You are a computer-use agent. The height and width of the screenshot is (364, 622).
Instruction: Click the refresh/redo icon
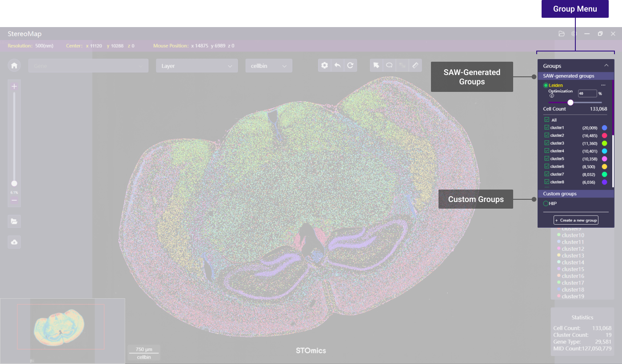pos(350,65)
